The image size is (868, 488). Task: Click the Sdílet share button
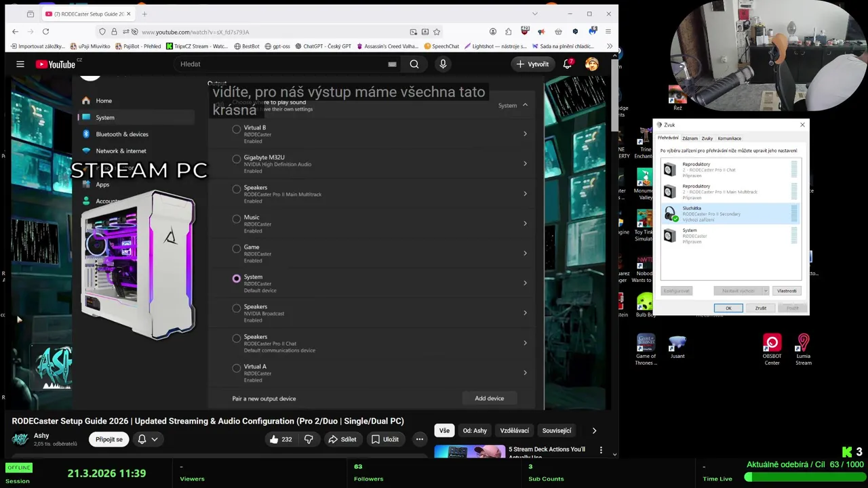pyautogui.click(x=342, y=439)
